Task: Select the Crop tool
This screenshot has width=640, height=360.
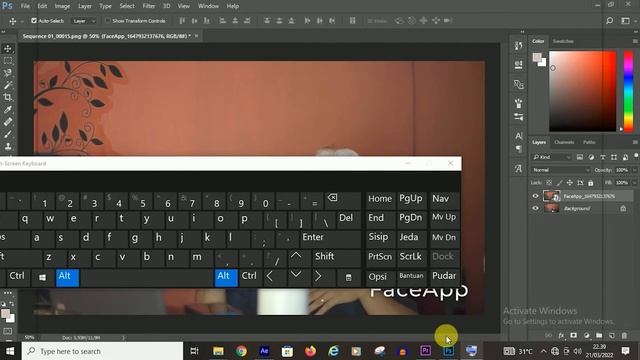Action: tap(8, 97)
